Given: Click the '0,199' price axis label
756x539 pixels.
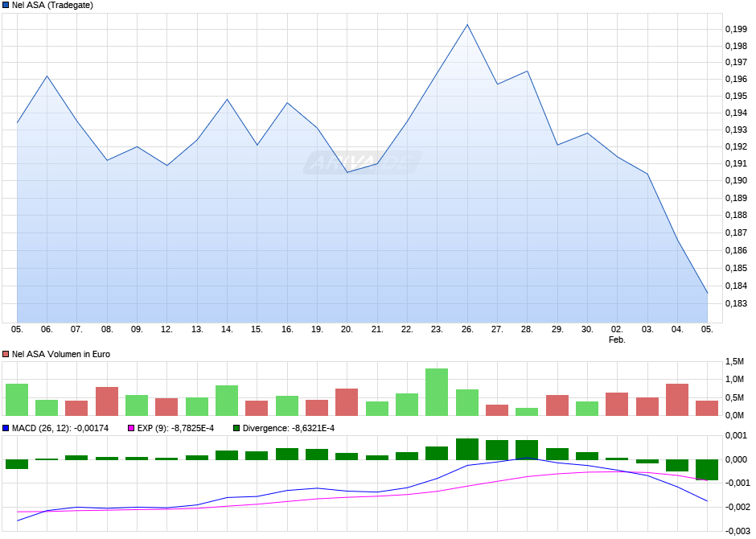Looking at the screenshot, I should pyautogui.click(x=736, y=30).
